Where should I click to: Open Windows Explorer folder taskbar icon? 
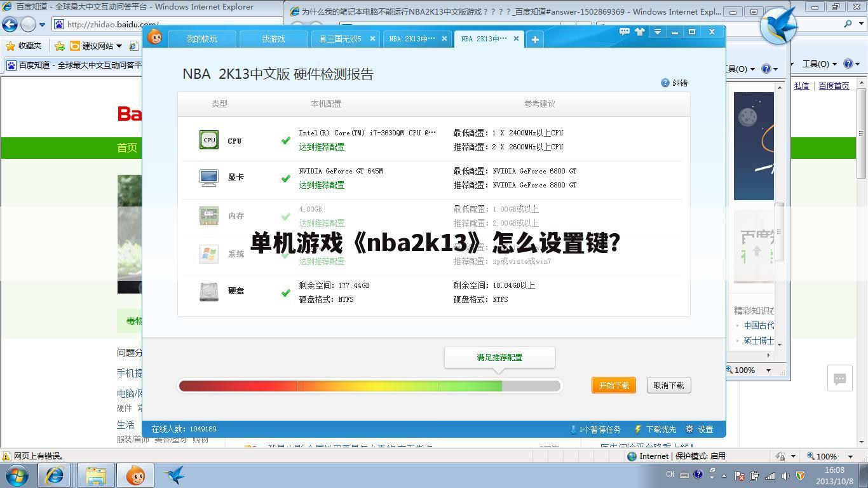(95, 475)
